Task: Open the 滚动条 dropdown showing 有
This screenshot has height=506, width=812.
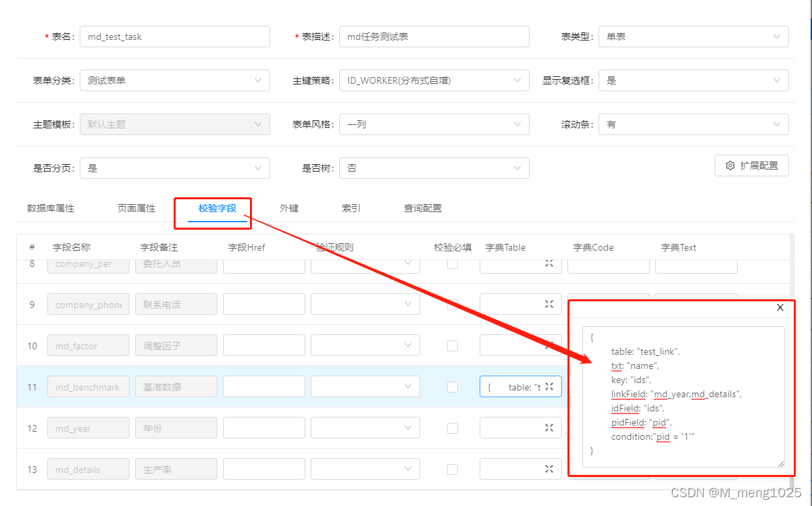Action: click(693, 124)
